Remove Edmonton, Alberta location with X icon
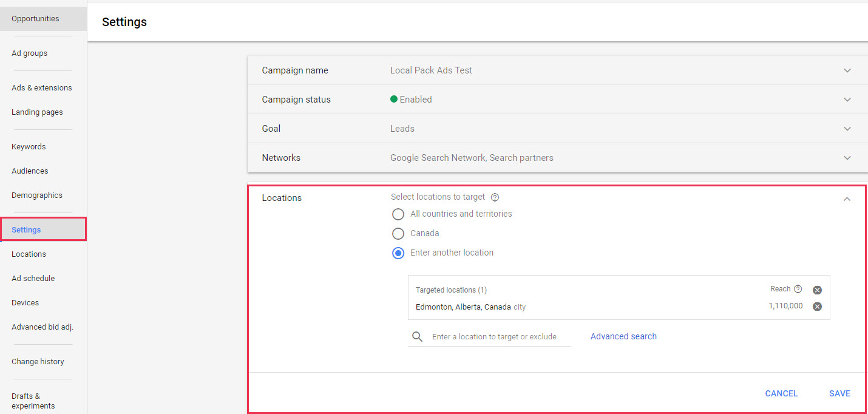Image resolution: width=868 pixels, height=414 pixels. coord(817,307)
